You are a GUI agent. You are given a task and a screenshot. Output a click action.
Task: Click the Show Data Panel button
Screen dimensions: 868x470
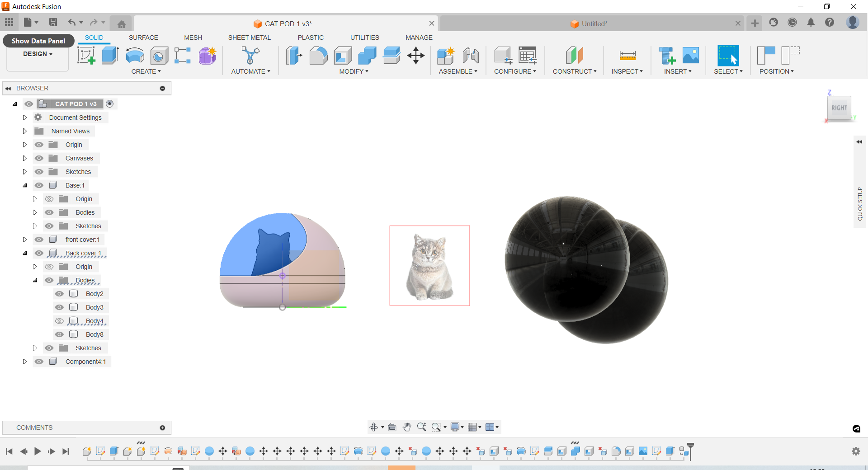(38, 41)
